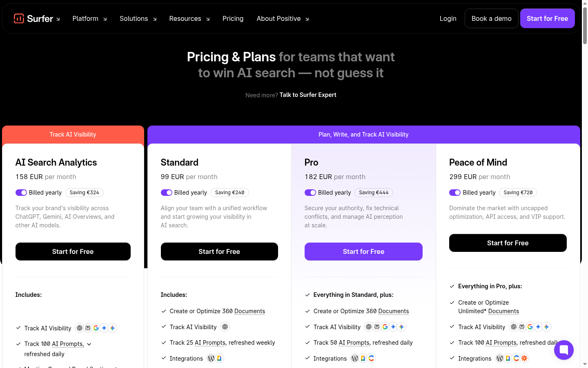Viewport: 588px width, 368px height.
Task: Click Perplexity icon in Pro Track AI Visibility
Action: click(377, 327)
